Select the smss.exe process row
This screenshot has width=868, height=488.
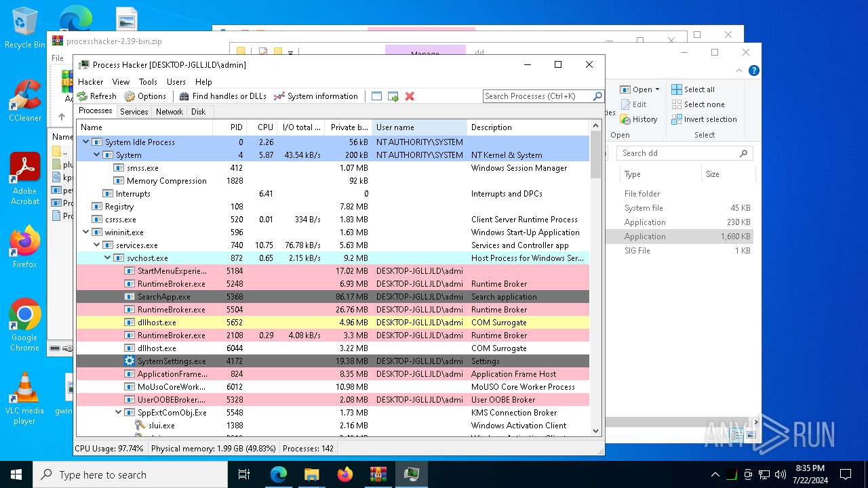click(x=333, y=168)
